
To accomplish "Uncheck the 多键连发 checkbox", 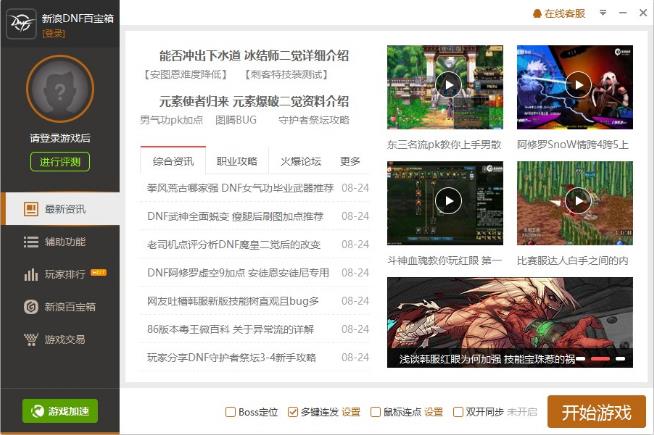I will pos(292,412).
